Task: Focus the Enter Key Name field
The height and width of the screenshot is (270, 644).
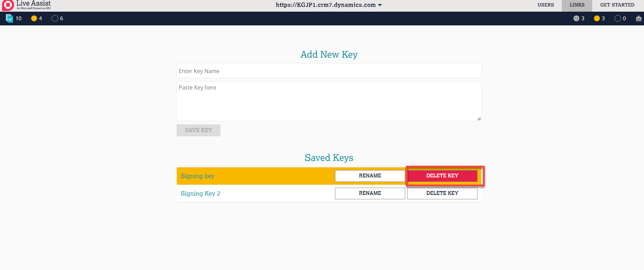Action: point(329,71)
